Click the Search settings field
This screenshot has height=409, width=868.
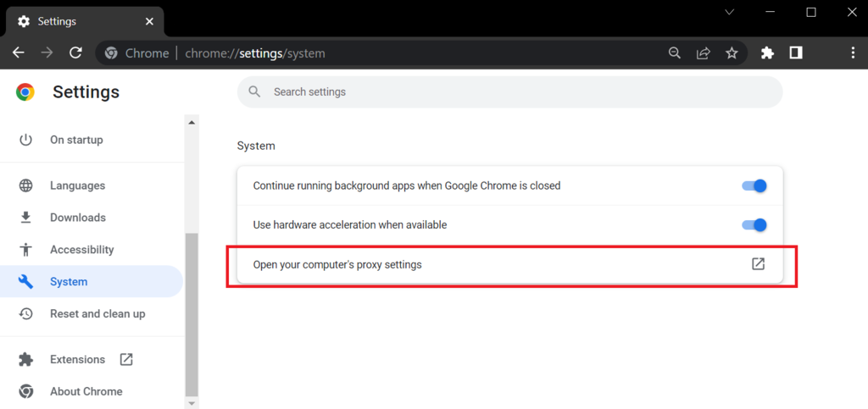coord(509,91)
